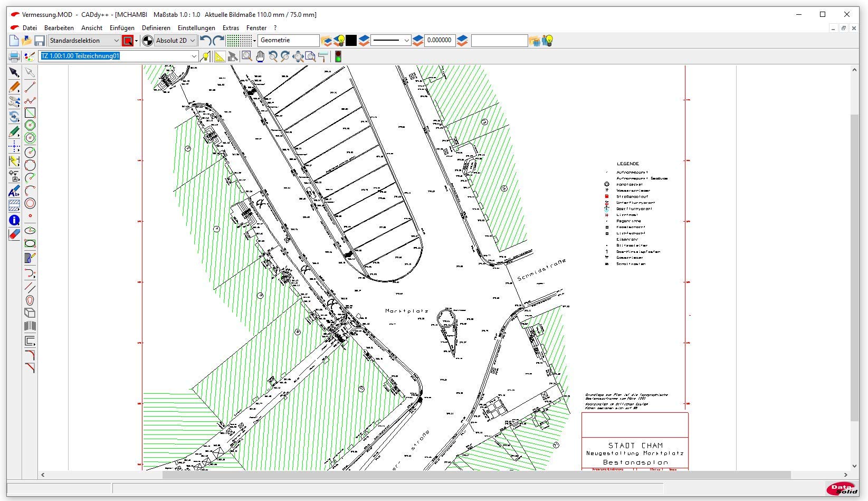This screenshot has width=868, height=501.
Task: Undo the last action
Action: coord(206,41)
